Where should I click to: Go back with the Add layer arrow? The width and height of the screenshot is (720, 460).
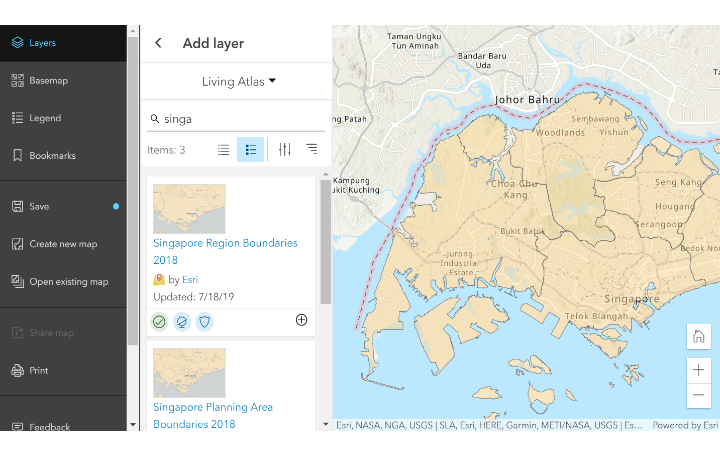pyautogui.click(x=158, y=43)
